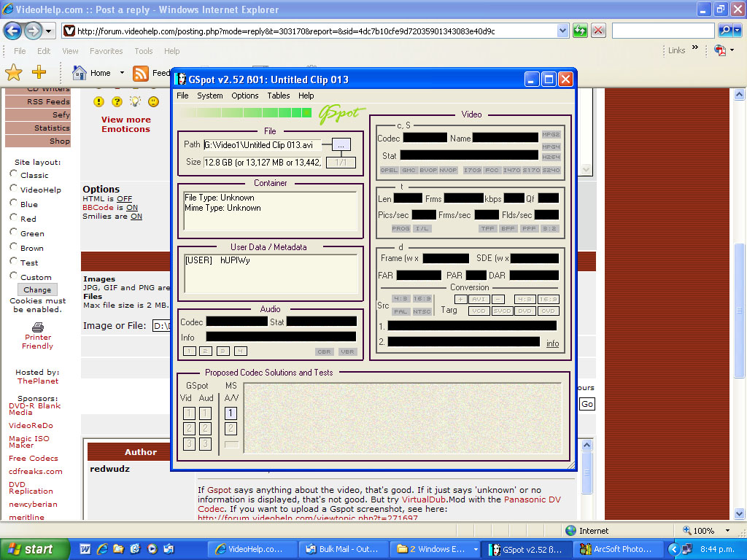Open ThePlanet hosting link

(x=38, y=381)
